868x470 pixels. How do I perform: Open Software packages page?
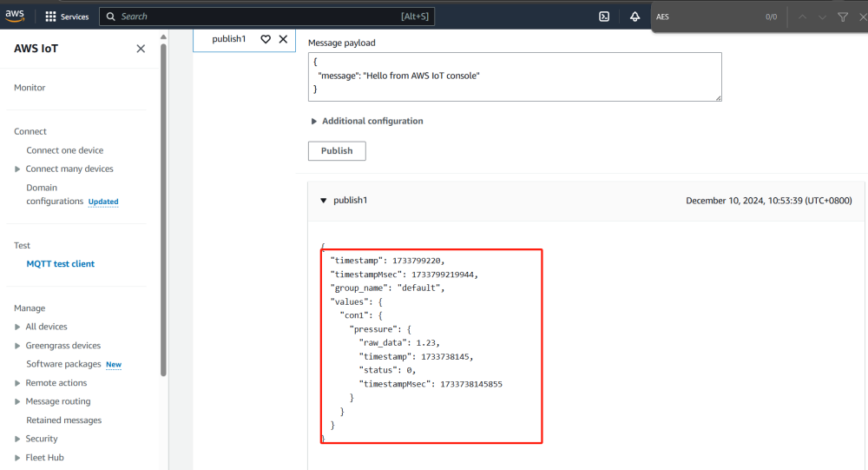click(63, 364)
